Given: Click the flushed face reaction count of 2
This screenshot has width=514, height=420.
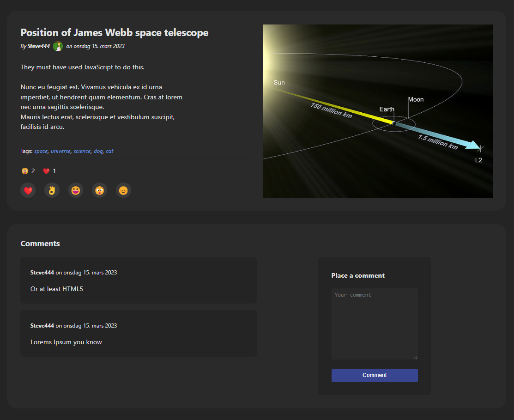Looking at the screenshot, I should (28, 171).
